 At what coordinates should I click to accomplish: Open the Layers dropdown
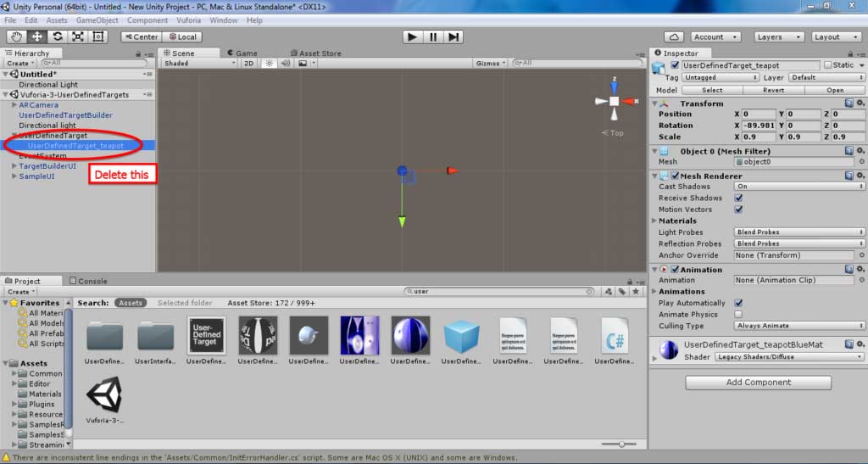778,37
